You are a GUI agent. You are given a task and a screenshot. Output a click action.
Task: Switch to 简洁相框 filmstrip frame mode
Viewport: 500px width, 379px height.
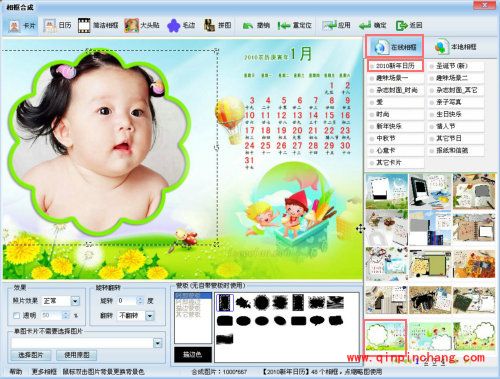click(98, 25)
